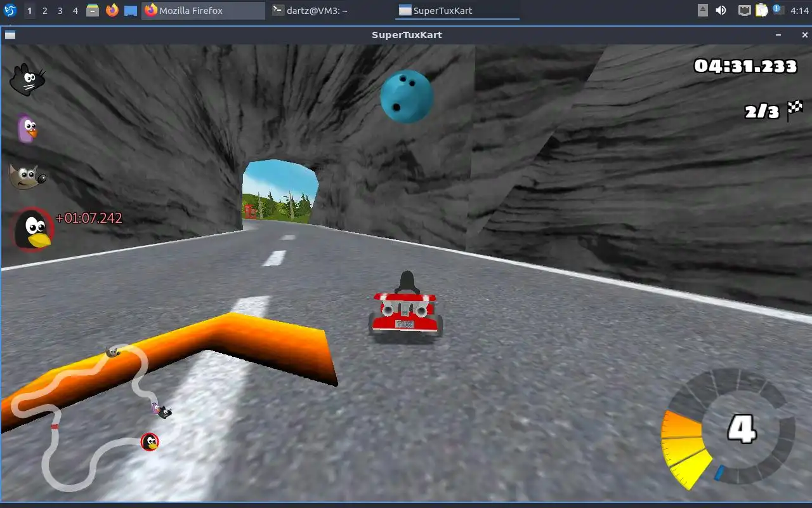The image size is (812, 508).
Task: Open the file manager launcher in taskbar
Action: pyautogui.click(x=93, y=10)
